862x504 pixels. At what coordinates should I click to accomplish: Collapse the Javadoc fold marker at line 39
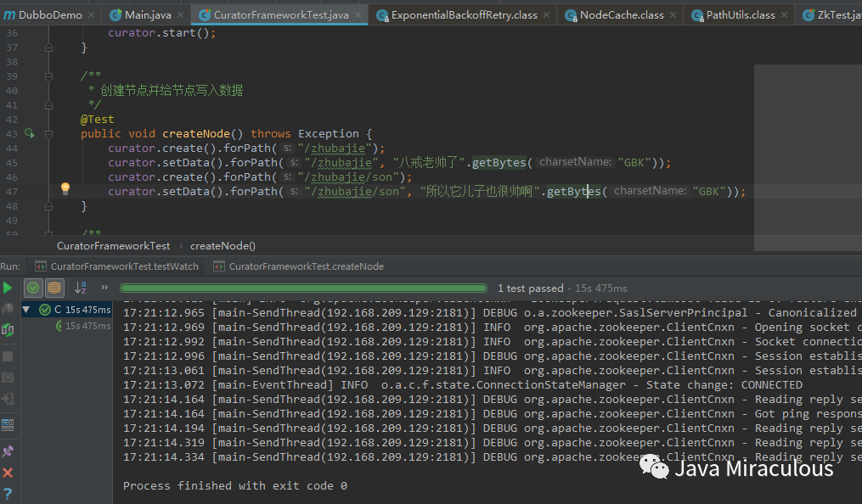[x=48, y=76]
